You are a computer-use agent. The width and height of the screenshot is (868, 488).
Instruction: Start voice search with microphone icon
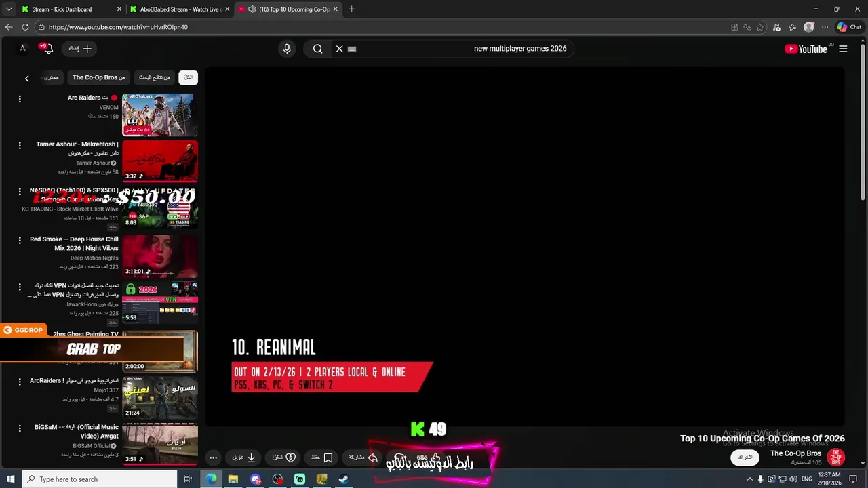coord(287,49)
